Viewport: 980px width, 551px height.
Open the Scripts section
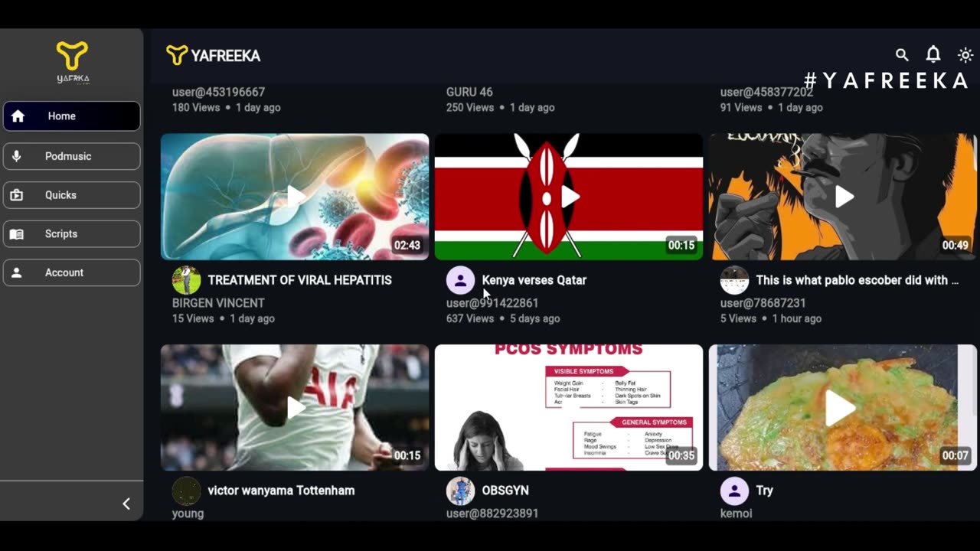click(72, 234)
